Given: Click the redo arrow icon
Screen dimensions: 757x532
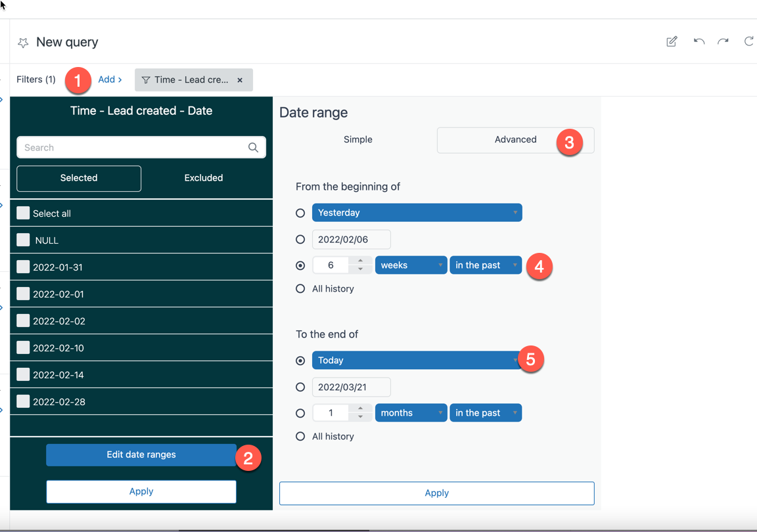Looking at the screenshot, I should 723,41.
